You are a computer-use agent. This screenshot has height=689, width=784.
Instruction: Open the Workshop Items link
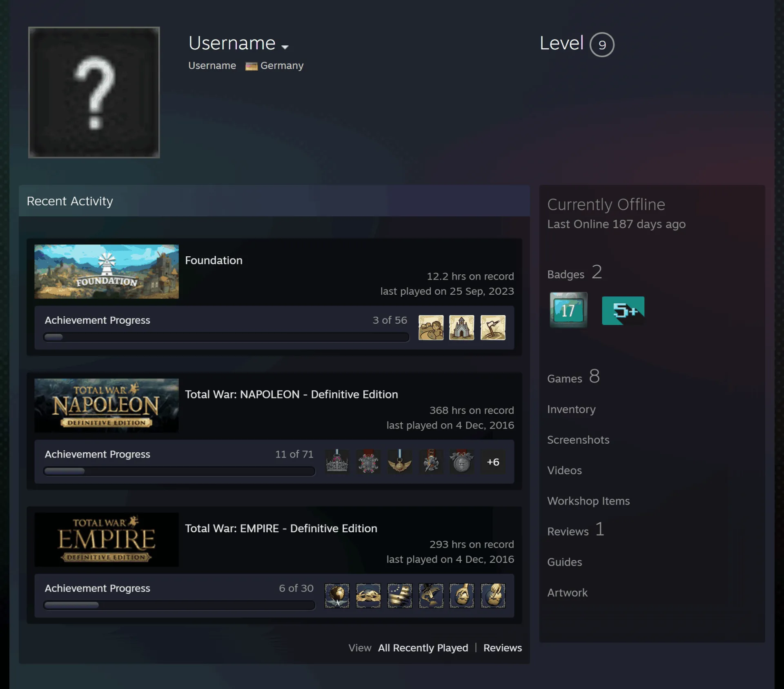click(588, 501)
